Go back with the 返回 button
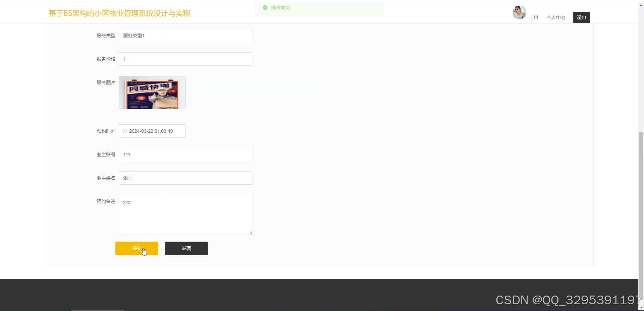The image size is (644, 311). click(x=186, y=248)
